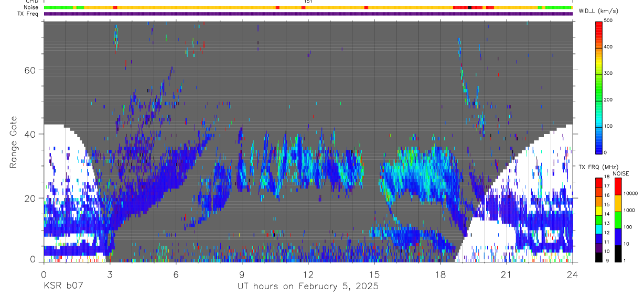This screenshot has height=297, width=644.
Task: Click the blue swatch in NOISE legend
Action: click(x=618, y=237)
